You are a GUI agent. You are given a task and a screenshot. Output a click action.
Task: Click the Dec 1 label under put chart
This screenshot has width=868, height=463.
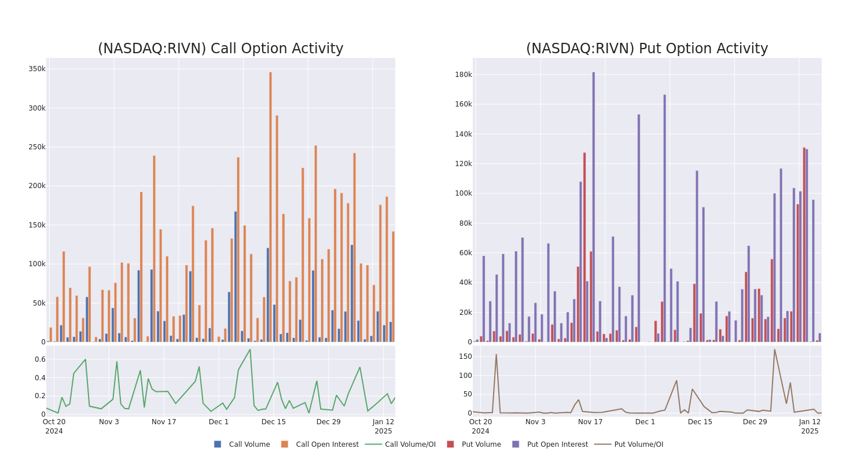coord(645,422)
